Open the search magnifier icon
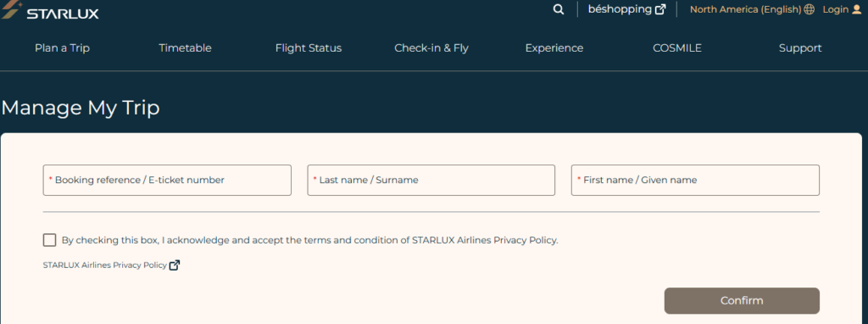 (559, 9)
